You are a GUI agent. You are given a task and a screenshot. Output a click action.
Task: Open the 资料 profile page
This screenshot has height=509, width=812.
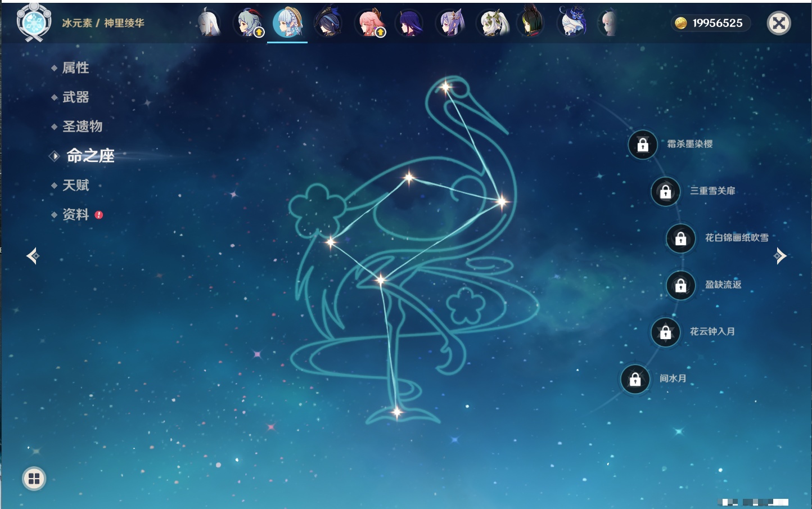coord(75,214)
